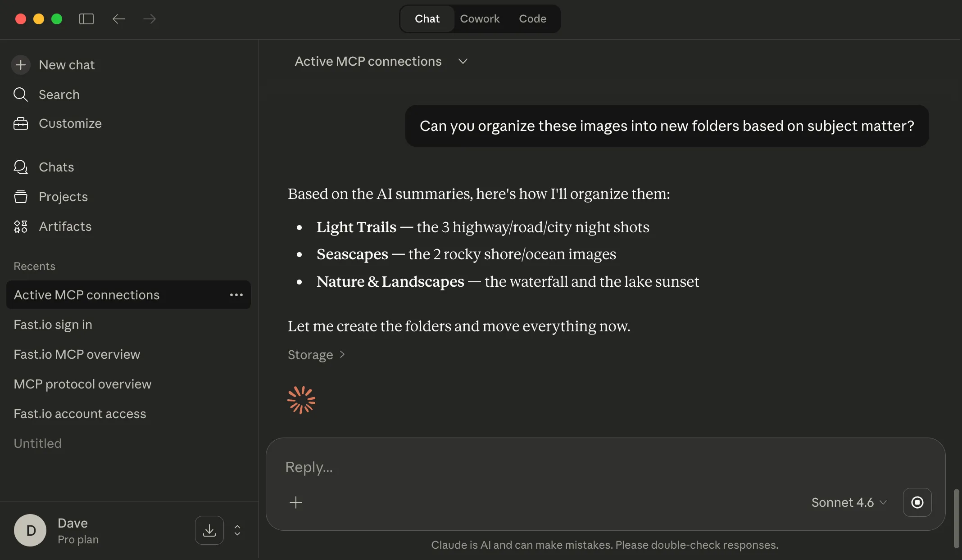Viewport: 962px width, 560px height.
Task: Click the back navigation arrow
Action: tap(118, 19)
